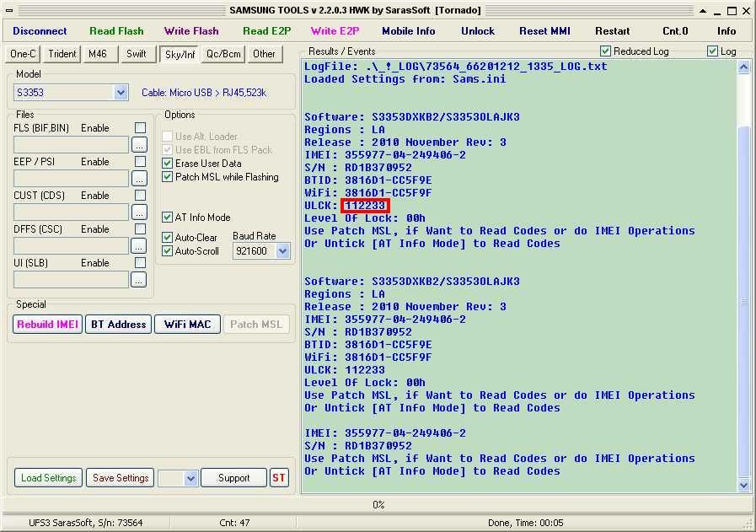
Task: Click Write Flash in the toolbar
Action: [x=191, y=31]
